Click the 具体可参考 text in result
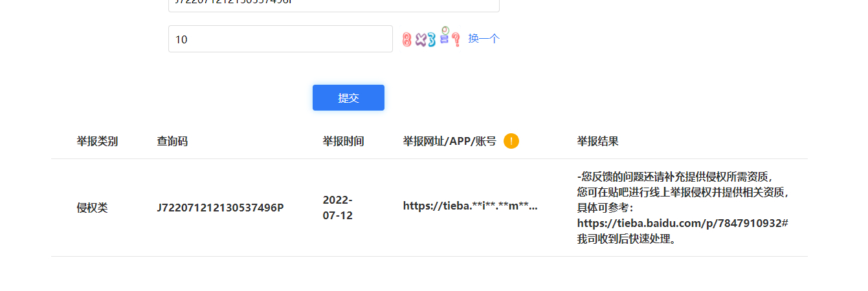This screenshot has height=291, width=868. [x=605, y=208]
